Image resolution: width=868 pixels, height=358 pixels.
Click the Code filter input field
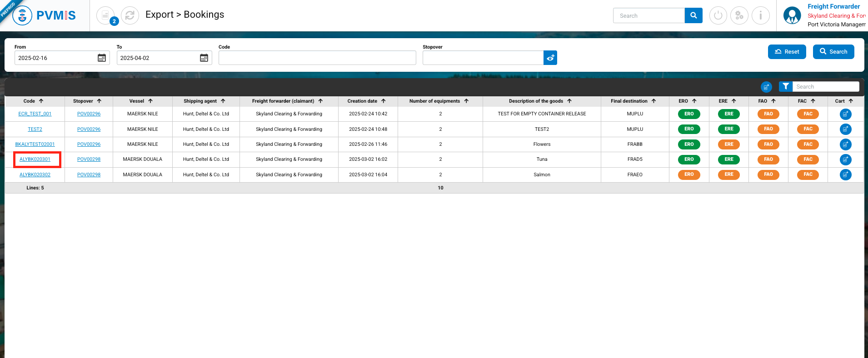point(317,58)
